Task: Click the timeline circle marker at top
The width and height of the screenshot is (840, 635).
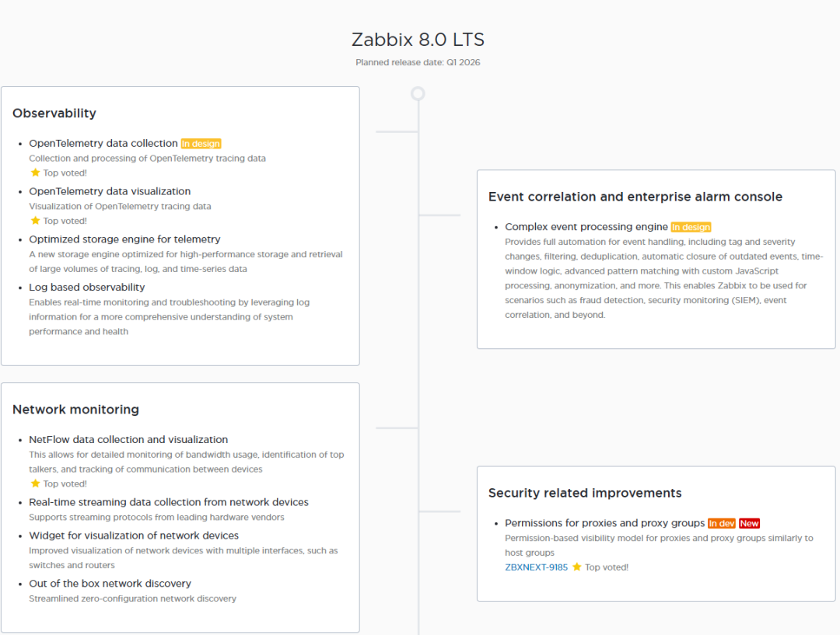Action: (418, 94)
